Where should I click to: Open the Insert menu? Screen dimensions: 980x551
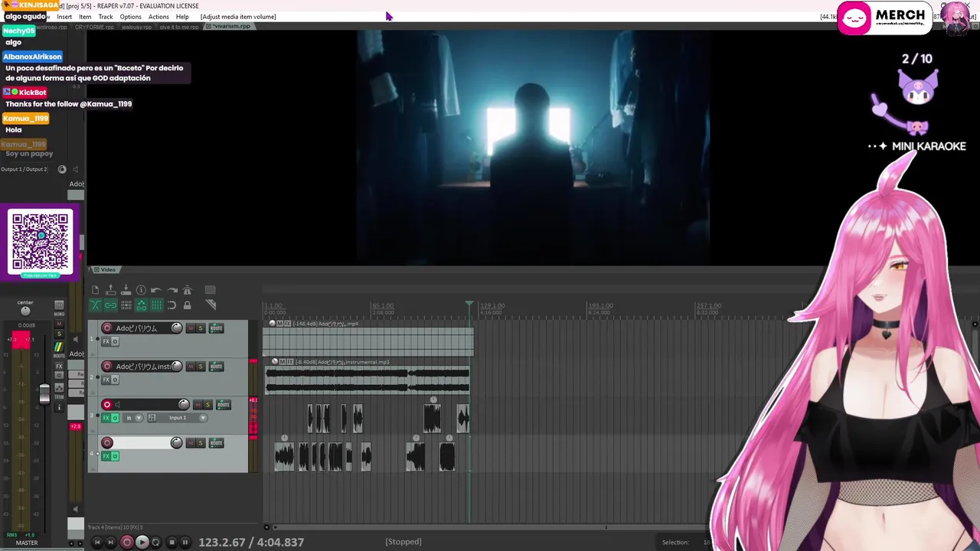pos(64,17)
